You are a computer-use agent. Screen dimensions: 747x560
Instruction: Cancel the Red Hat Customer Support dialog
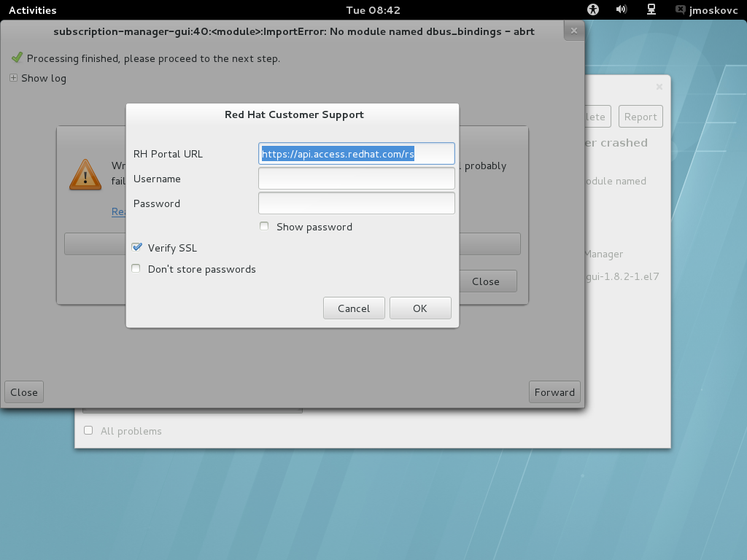pyautogui.click(x=354, y=308)
